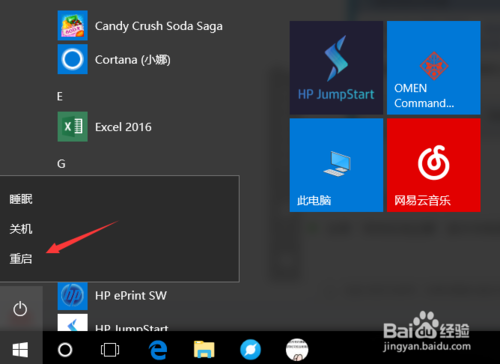The image size is (500, 364).
Task: Open File Explorer from taskbar
Action: tap(204, 350)
